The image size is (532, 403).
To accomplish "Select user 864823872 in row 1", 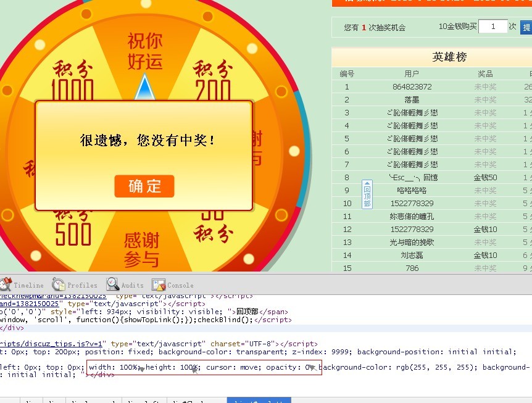I will click(x=412, y=87).
